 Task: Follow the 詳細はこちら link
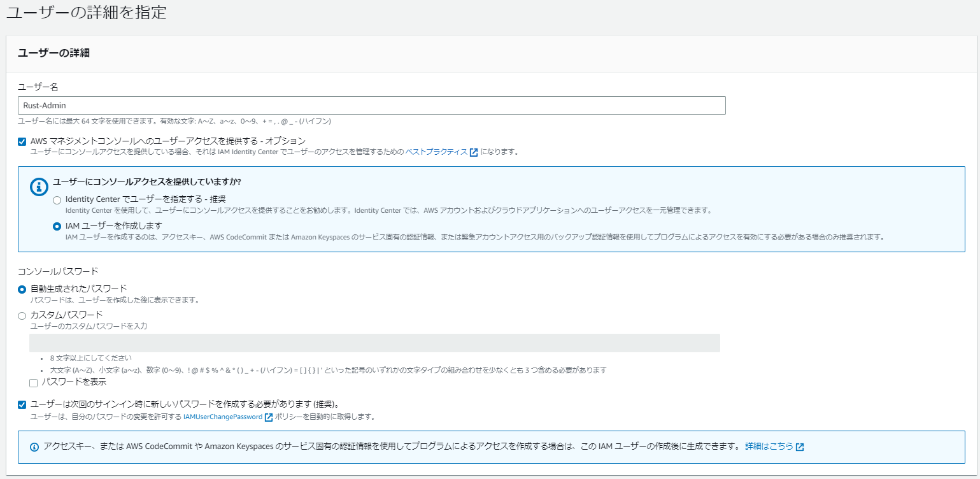pos(769,447)
